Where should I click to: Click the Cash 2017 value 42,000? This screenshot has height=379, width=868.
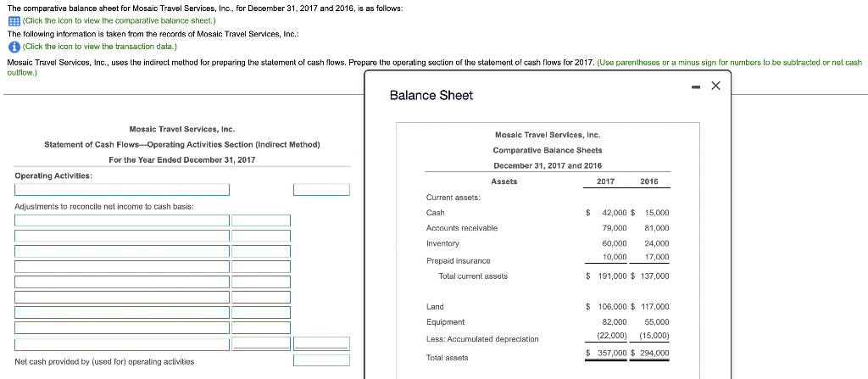pos(615,213)
